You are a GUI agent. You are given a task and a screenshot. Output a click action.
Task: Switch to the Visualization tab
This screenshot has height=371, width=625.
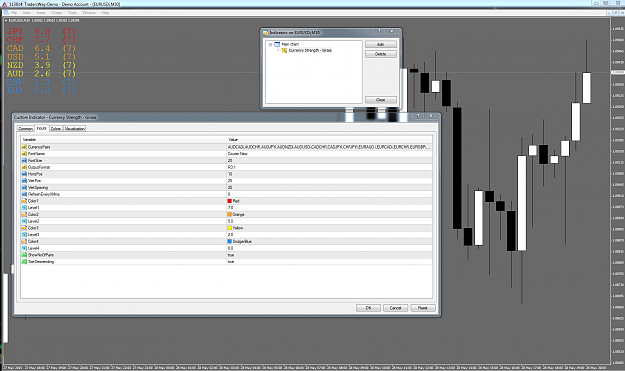pos(75,129)
